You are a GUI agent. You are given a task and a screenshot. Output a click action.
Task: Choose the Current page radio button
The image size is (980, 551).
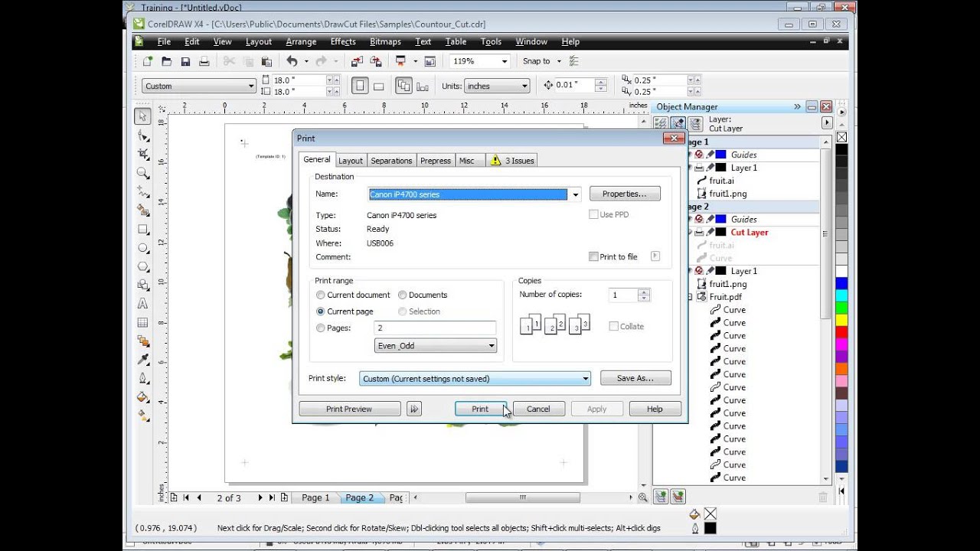tap(321, 311)
